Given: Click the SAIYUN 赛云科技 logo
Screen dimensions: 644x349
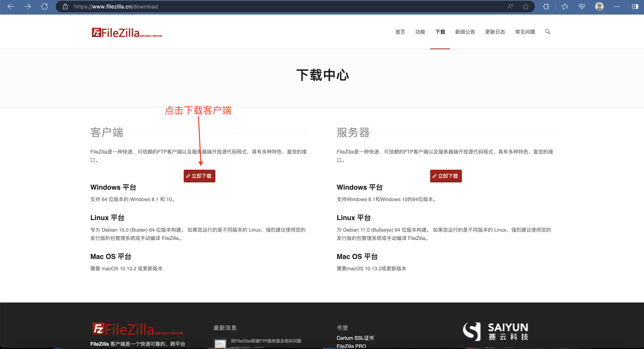Looking at the screenshot, I should [495, 331].
